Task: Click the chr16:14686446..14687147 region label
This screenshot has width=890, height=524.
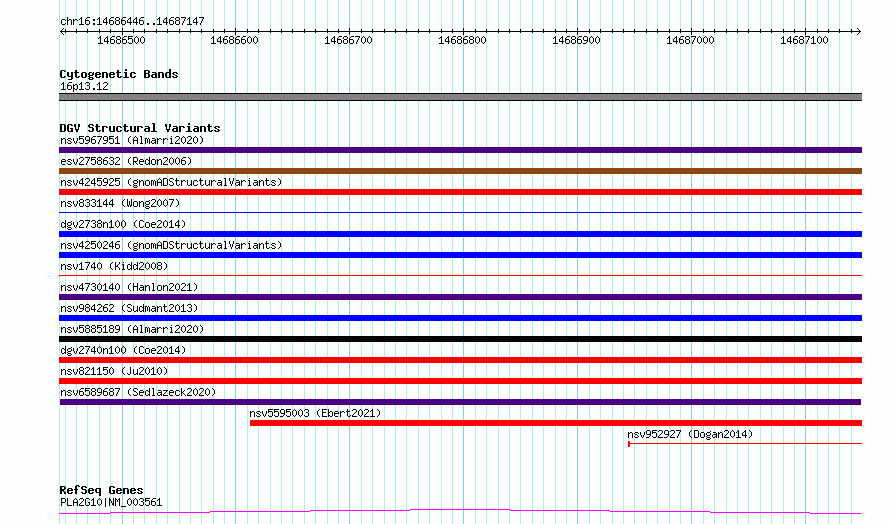Action: point(132,21)
